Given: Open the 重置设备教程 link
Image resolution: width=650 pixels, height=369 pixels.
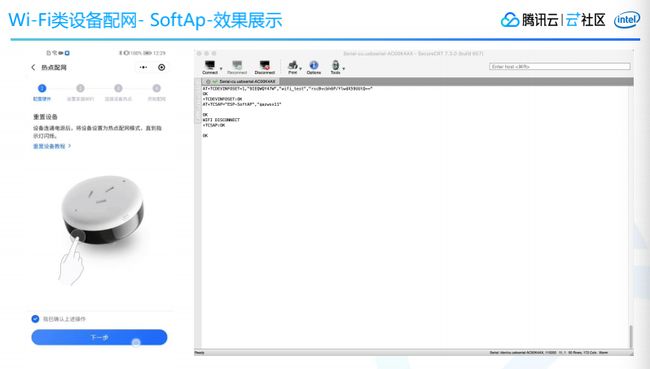Looking at the screenshot, I should [x=52, y=146].
